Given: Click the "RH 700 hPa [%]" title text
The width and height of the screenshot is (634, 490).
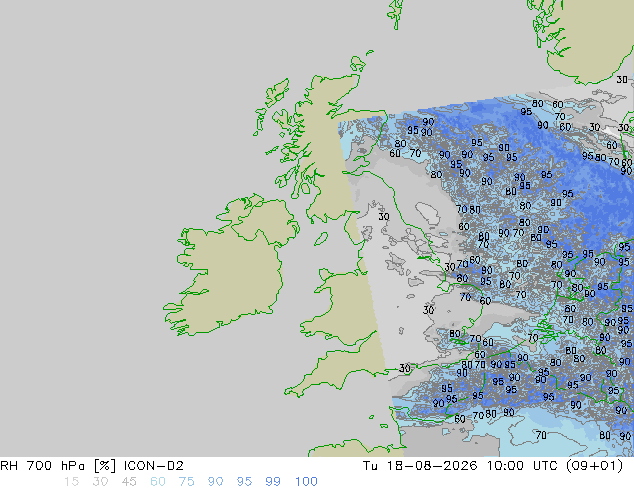Looking at the screenshot, I should point(58,466).
